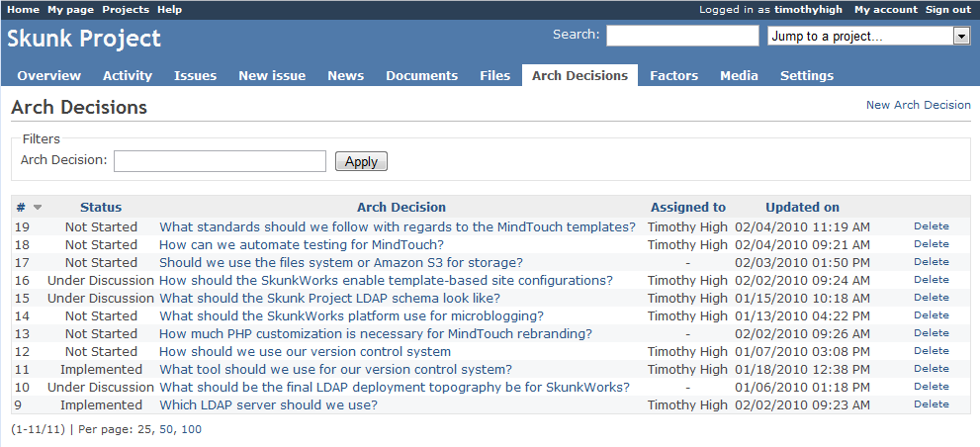
Task: Open 'What tool should we use for version control'
Action: (x=335, y=370)
